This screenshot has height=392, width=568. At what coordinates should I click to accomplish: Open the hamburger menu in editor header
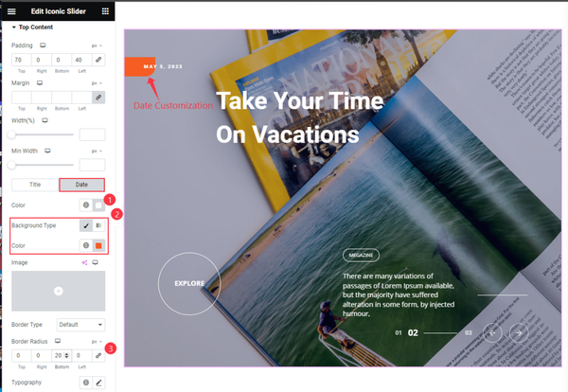click(11, 11)
